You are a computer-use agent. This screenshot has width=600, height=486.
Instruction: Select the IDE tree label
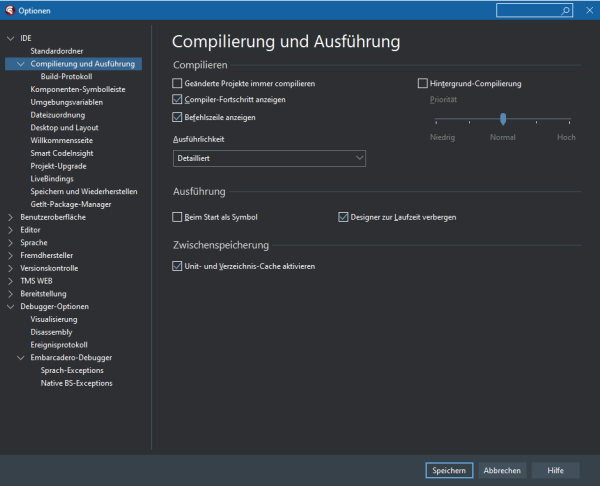tap(26, 38)
